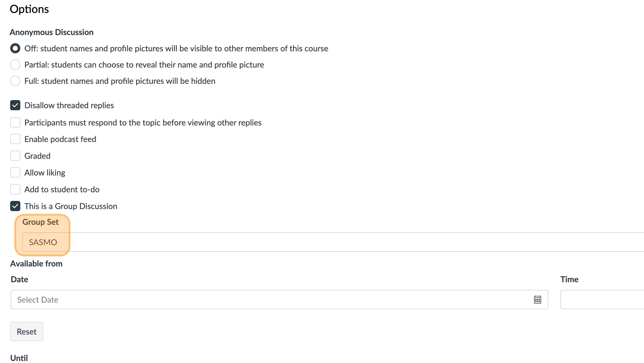This screenshot has height=363, width=644.
Task: Select Full anonymity radio option
Action: pyautogui.click(x=15, y=81)
